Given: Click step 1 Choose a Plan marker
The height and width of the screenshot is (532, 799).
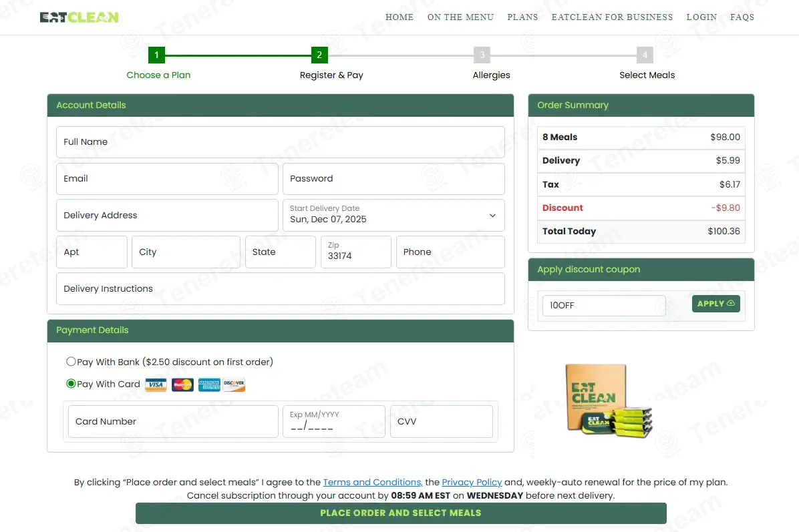Looking at the screenshot, I should [x=156, y=55].
